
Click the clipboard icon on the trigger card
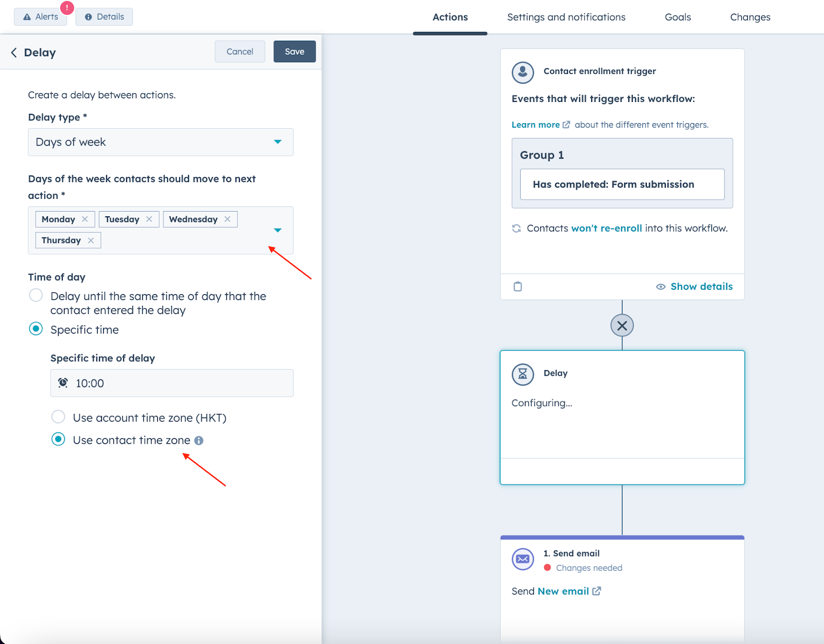pos(517,286)
